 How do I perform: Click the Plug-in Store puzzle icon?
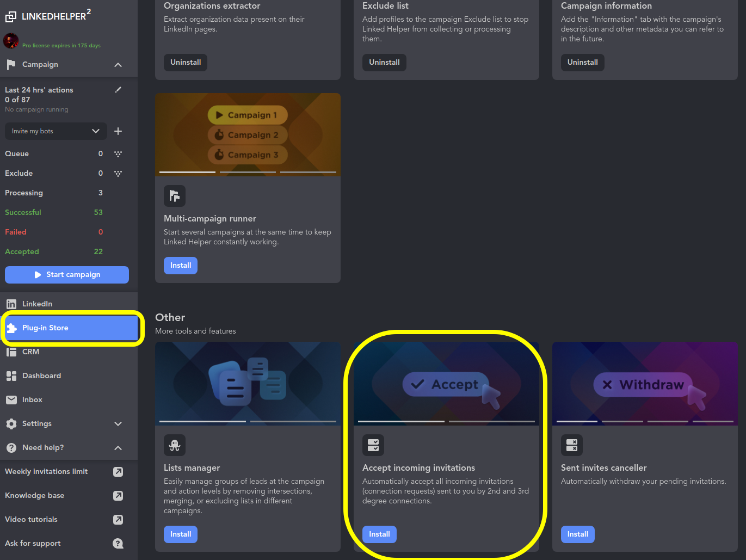point(11,328)
